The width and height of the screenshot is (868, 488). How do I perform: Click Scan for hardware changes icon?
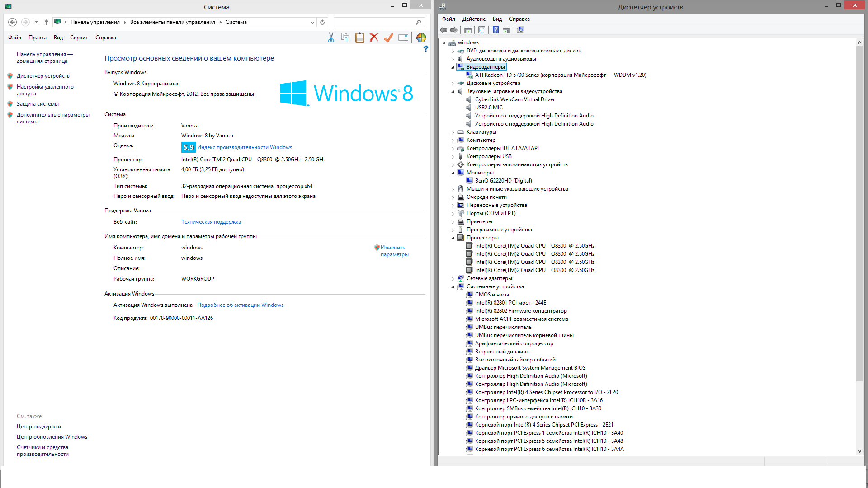coord(520,30)
